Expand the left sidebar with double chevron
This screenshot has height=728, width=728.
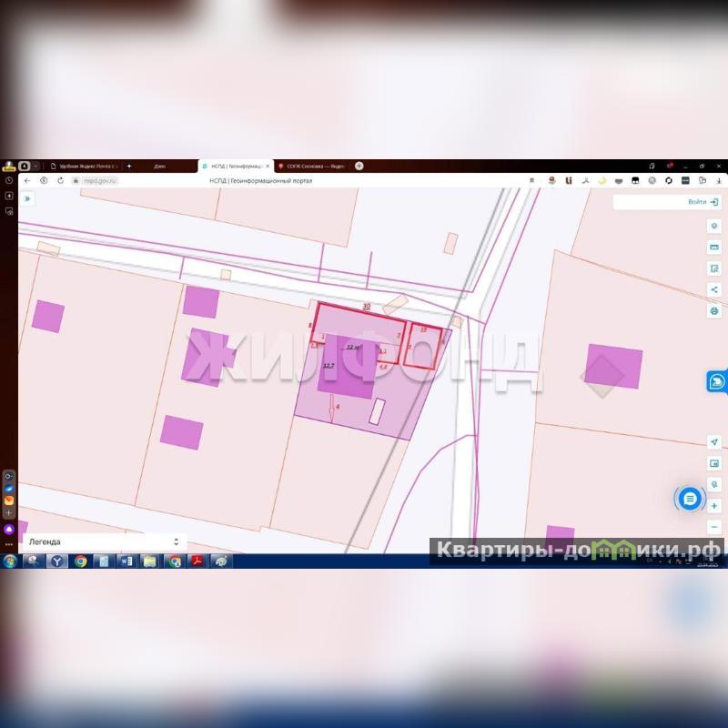pyautogui.click(x=27, y=198)
